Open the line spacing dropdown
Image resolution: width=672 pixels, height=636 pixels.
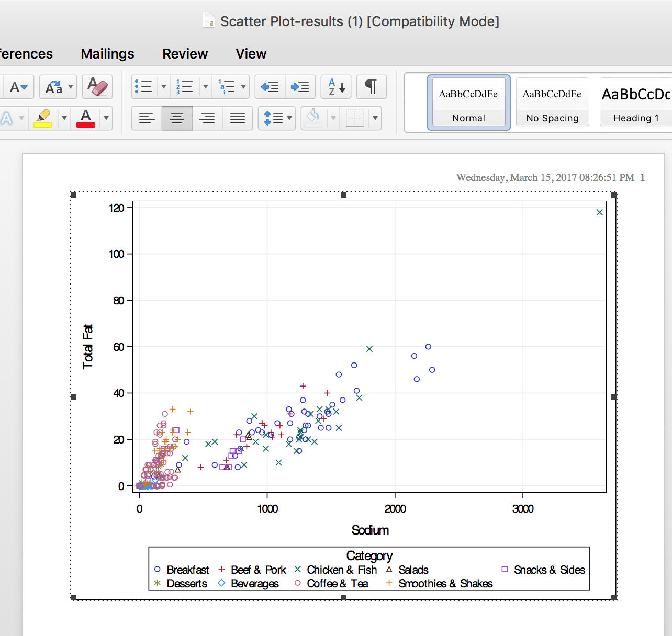pyautogui.click(x=276, y=118)
